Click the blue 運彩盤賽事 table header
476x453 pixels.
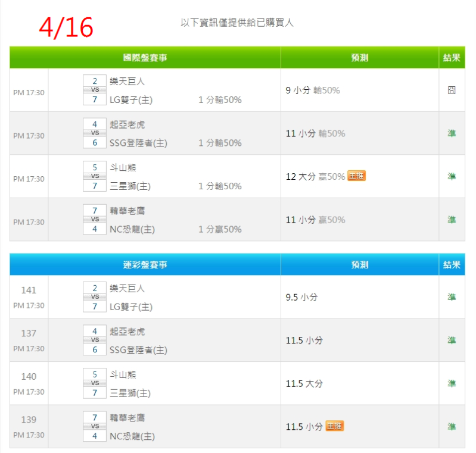point(145,264)
